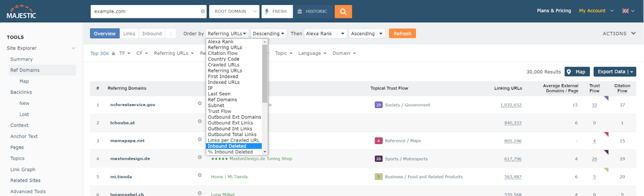
Task: Switch to the Fresh index
Action: 277,11
